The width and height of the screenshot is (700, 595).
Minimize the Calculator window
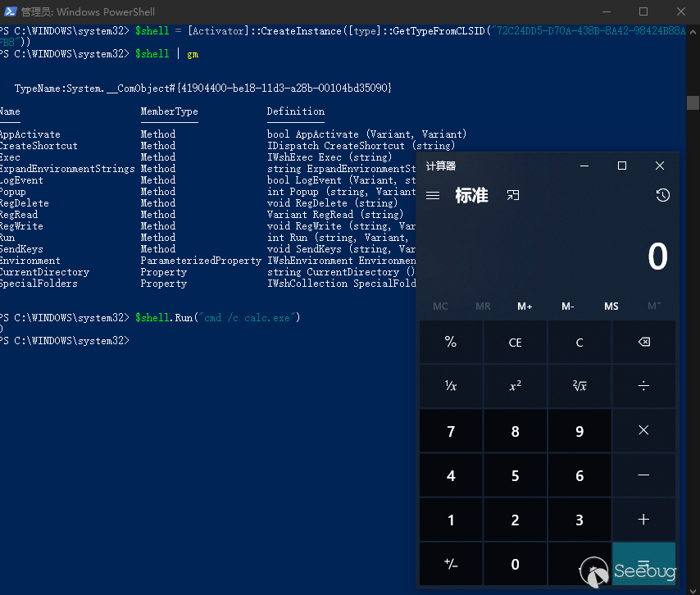584,166
